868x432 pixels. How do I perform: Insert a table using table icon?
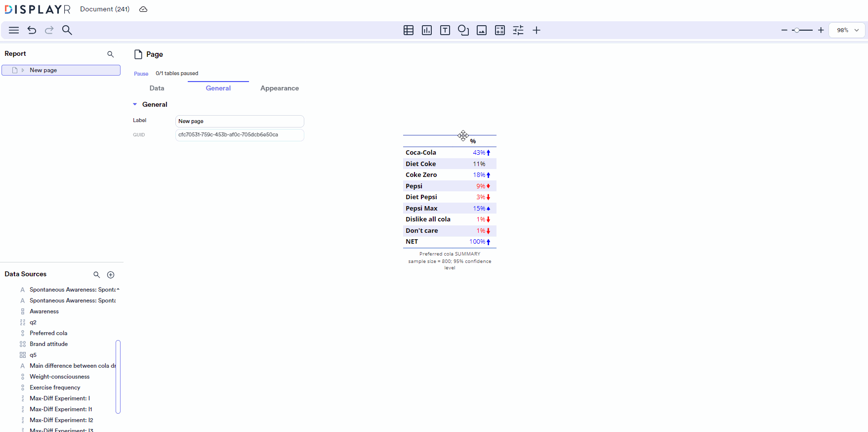(x=409, y=30)
